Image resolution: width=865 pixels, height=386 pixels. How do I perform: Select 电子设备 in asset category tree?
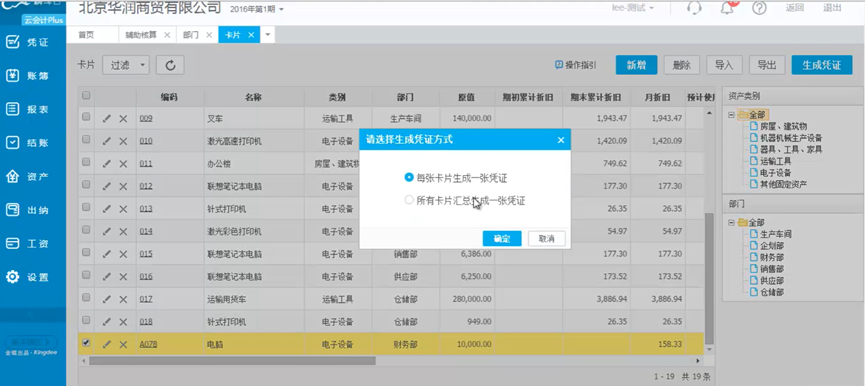(775, 173)
